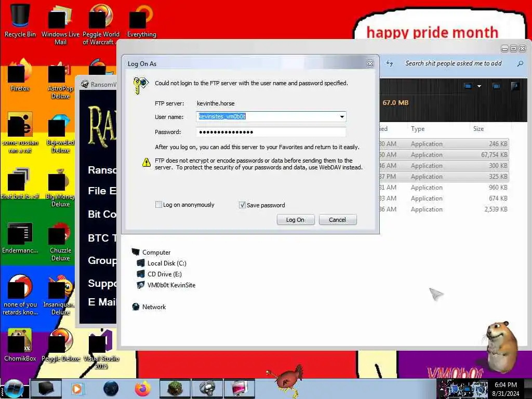The image size is (532, 399).
Task: Select the Endermanc... desktop icon
Action: [20, 237]
